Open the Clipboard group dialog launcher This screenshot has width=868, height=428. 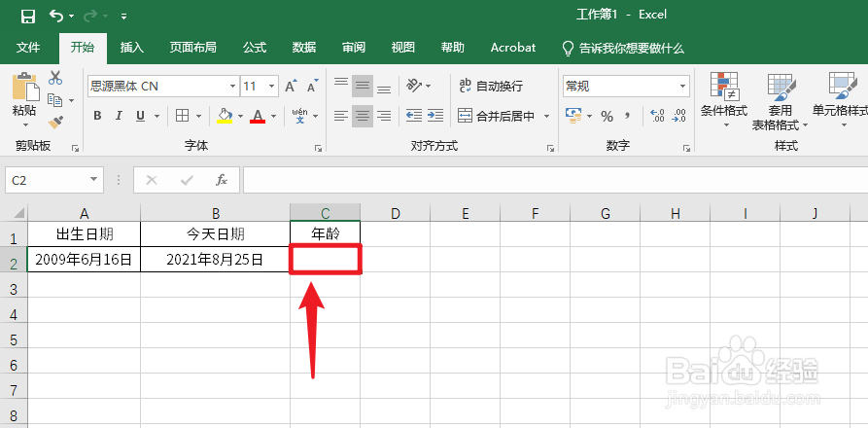(76, 148)
